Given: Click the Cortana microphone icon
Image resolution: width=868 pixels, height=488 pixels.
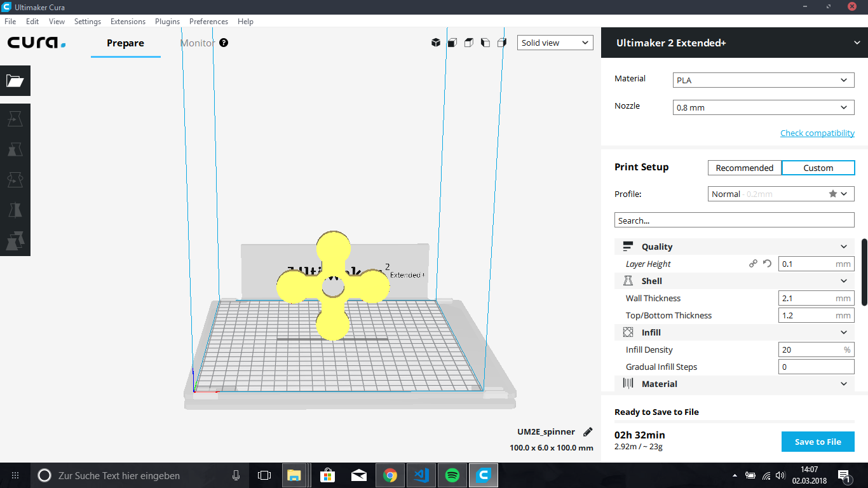Looking at the screenshot, I should pyautogui.click(x=236, y=475).
